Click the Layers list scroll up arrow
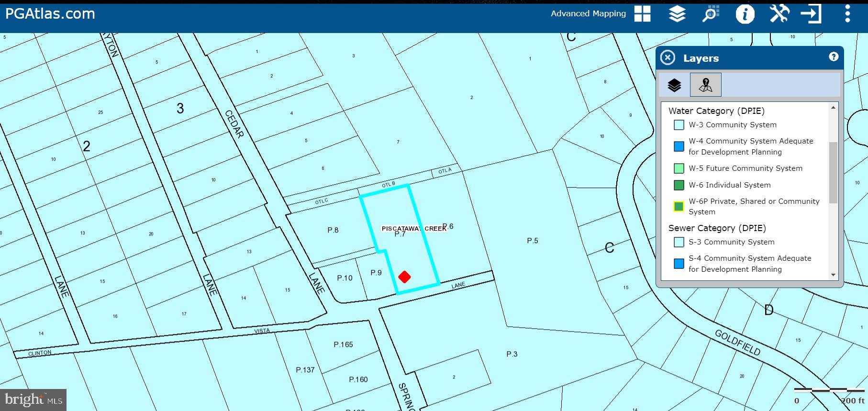This screenshot has width=868, height=411. (x=833, y=108)
